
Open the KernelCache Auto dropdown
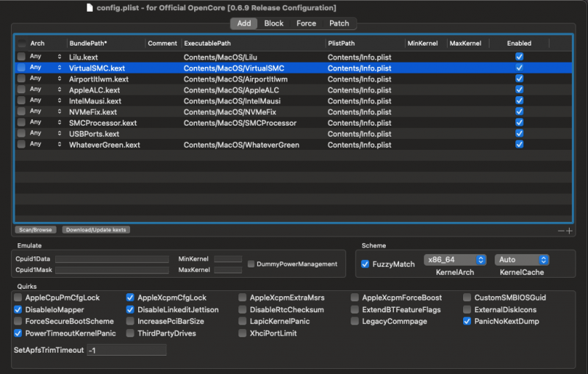point(522,260)
